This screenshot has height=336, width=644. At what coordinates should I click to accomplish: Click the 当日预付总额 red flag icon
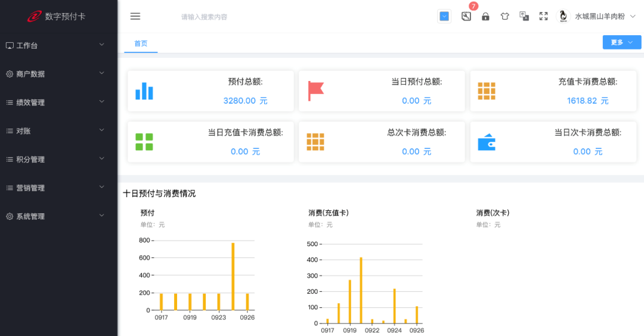click(x=315, y=91)
